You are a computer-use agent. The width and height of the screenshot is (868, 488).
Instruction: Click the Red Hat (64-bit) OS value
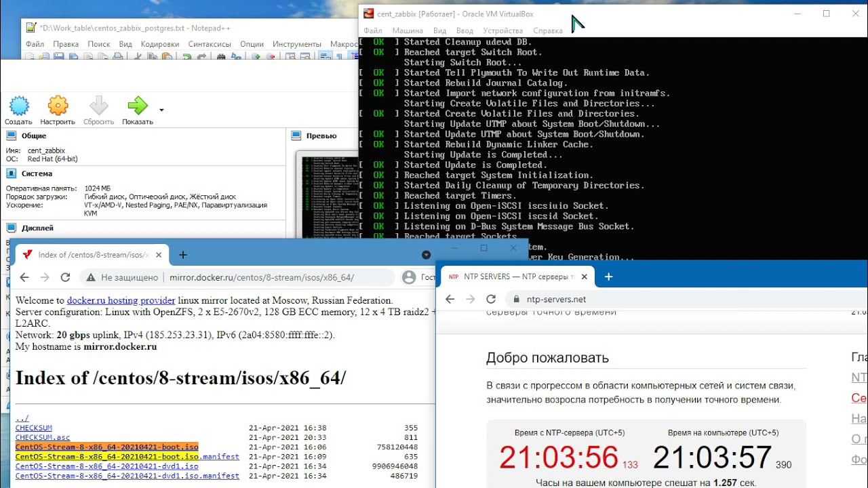coord(53,159)
